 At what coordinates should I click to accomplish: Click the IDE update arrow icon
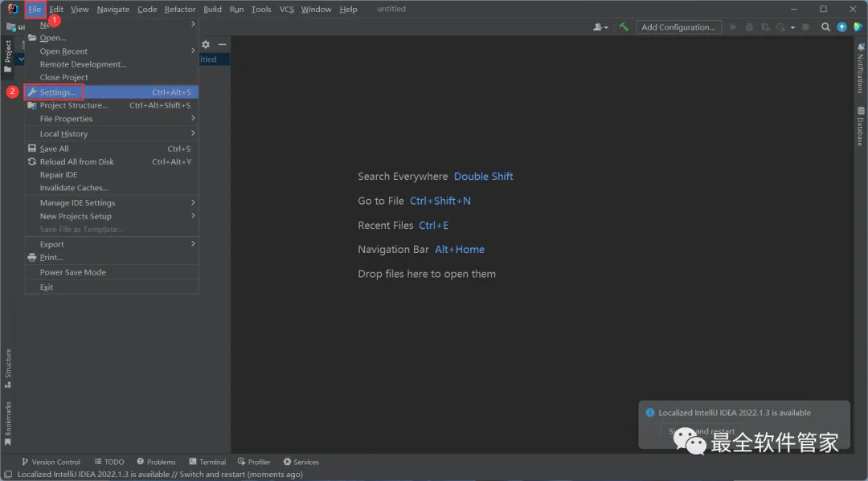click(841, 27)
